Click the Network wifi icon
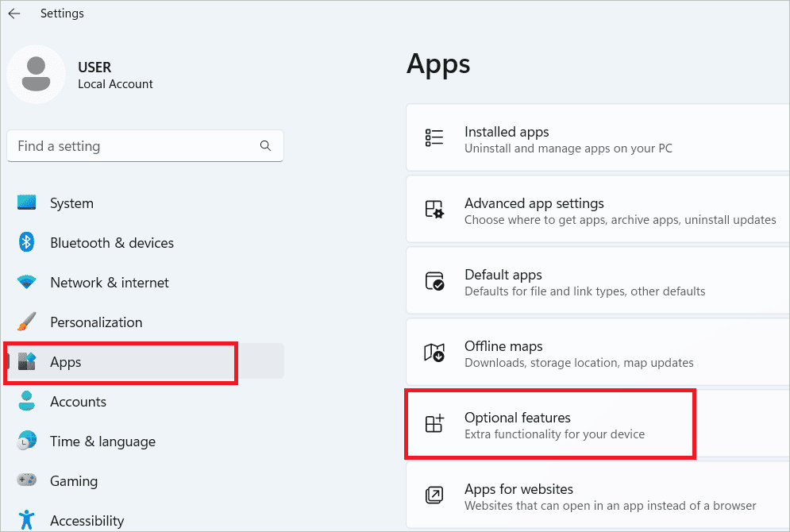Viewport: 790px width, 532px height. click(26, 282)
